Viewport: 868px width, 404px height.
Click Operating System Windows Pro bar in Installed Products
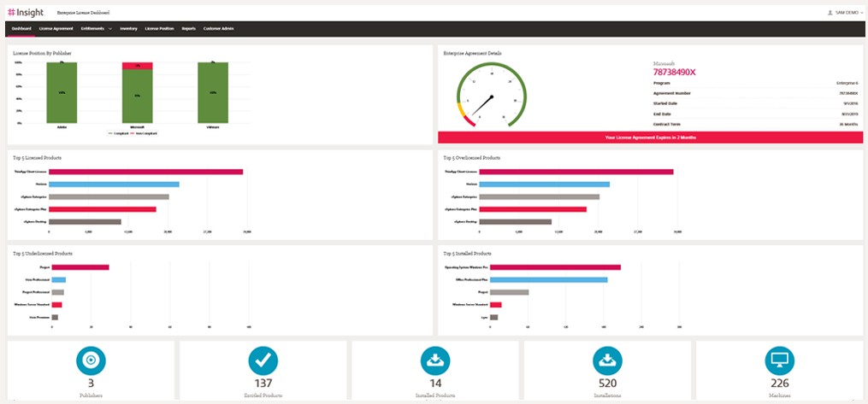point(555,267)
